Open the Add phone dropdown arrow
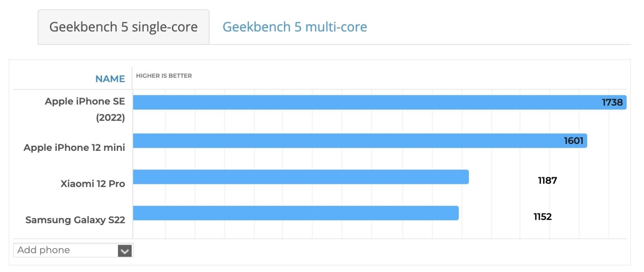This screenshot has width=644, height=272. click(x=125, y=250)
